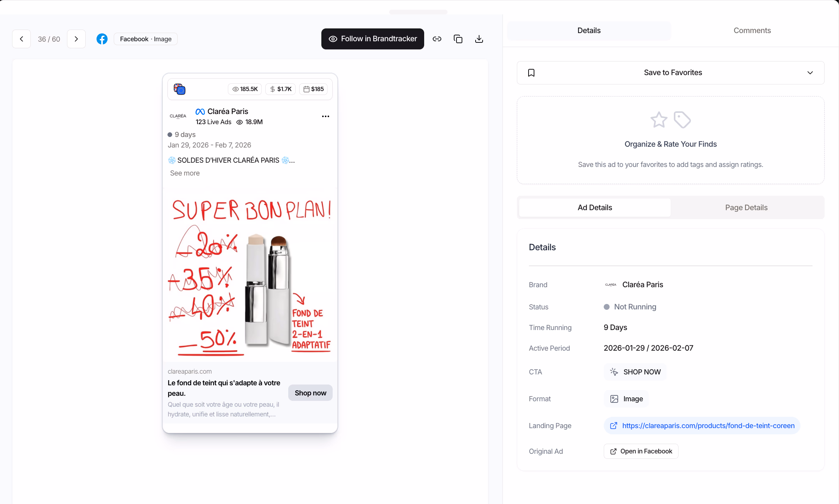Screen dimensions: 839x504
Task: Click Open in Facebook under Original Ad
Action: click(640, 451)
